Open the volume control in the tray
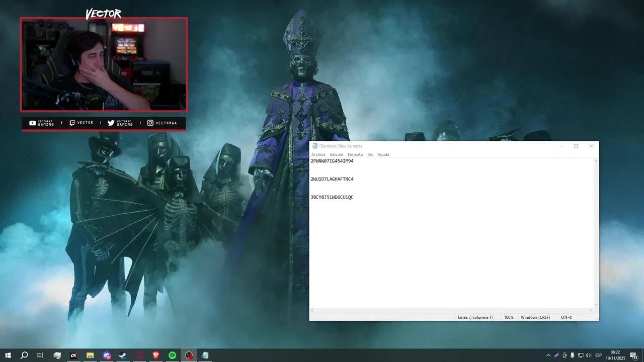 pyautogui.click(x=588, y=355)
